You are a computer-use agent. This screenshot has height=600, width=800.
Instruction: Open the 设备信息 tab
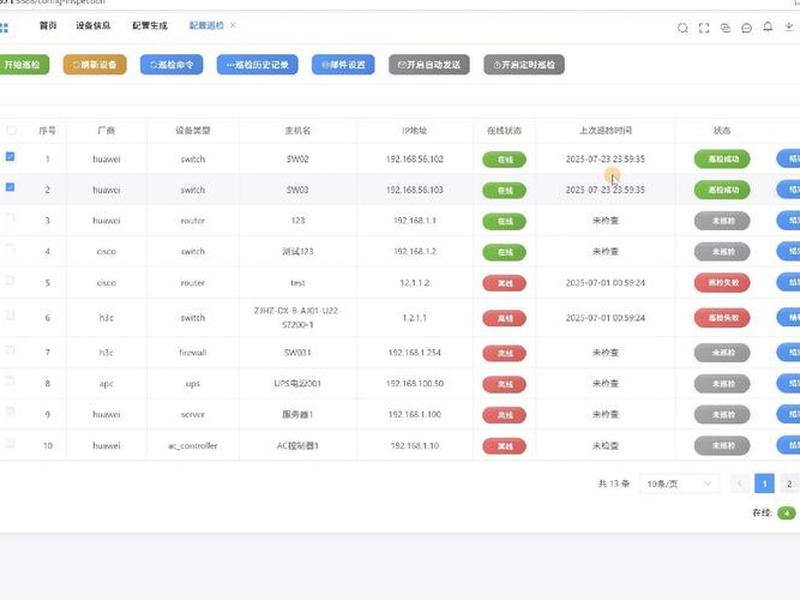point(93,26)
